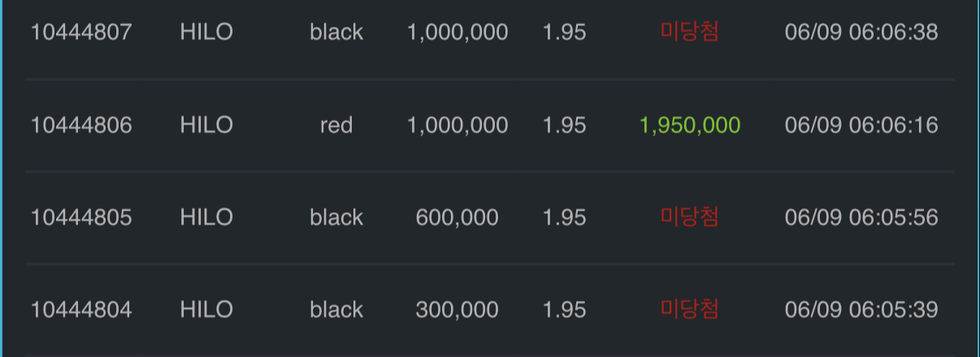The width and height of the screenshot is (980, 357).
Task: Click the red pick in row 10444806
Action: 336,125
